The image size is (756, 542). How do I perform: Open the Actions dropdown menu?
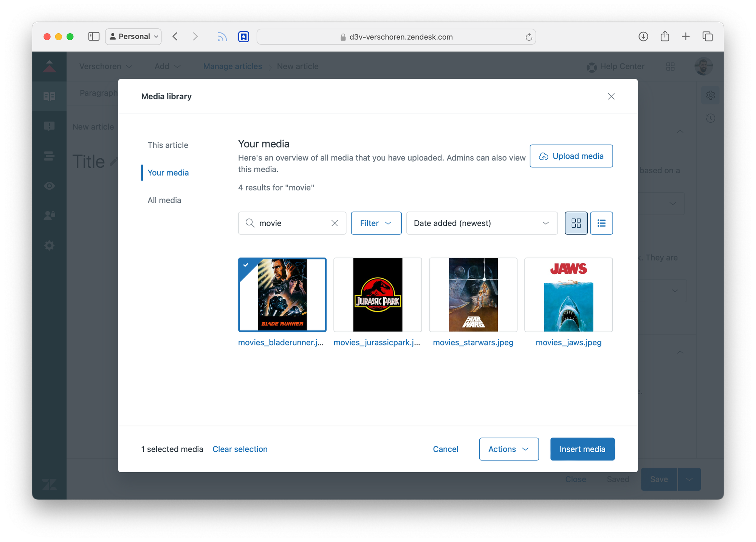coord(508,449)
